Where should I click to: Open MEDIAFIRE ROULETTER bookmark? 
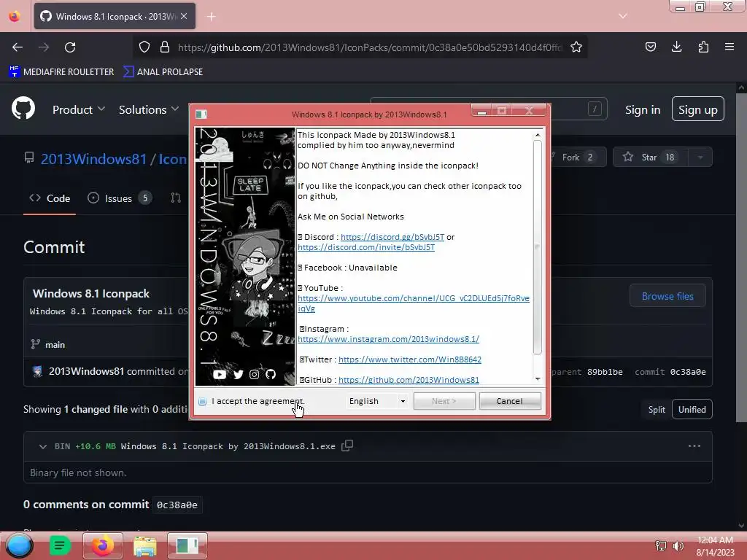pyautogui.click(x=61, y=72)
